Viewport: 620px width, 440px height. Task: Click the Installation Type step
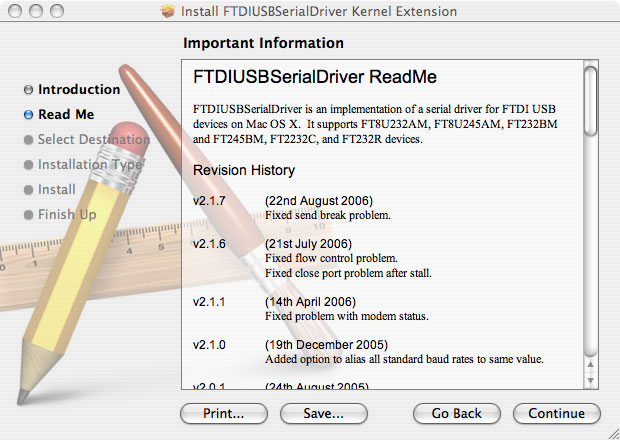coord(90,164)
